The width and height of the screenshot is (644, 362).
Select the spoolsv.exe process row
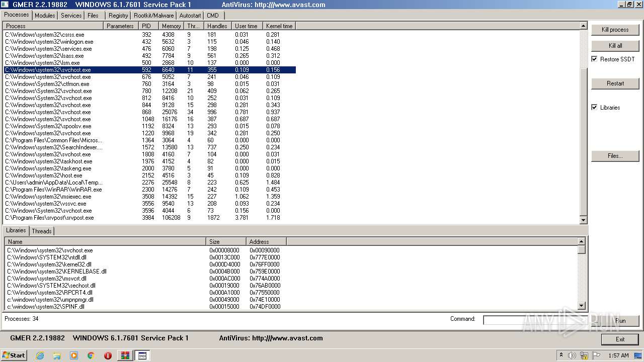(150, 126)
